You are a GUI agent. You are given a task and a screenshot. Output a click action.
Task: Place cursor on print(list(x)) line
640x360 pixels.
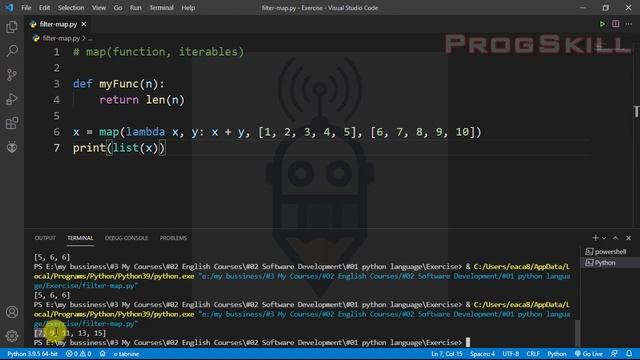pyautogui.click(x=119, y=148)
